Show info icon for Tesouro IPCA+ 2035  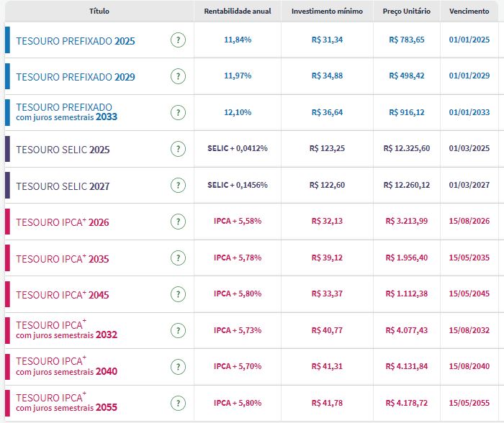178,258
